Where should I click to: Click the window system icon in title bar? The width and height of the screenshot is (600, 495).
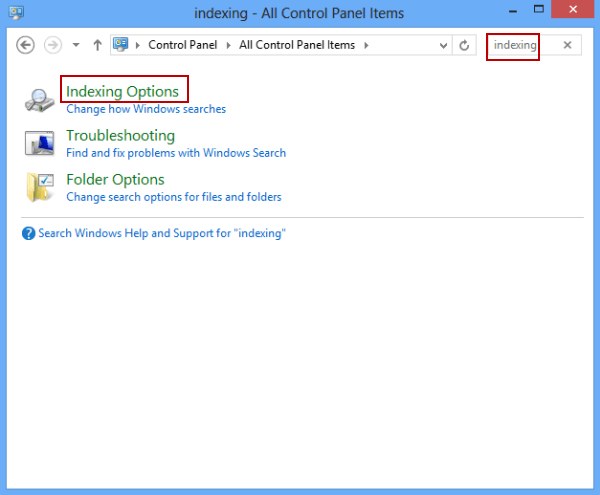click(16, 13)
